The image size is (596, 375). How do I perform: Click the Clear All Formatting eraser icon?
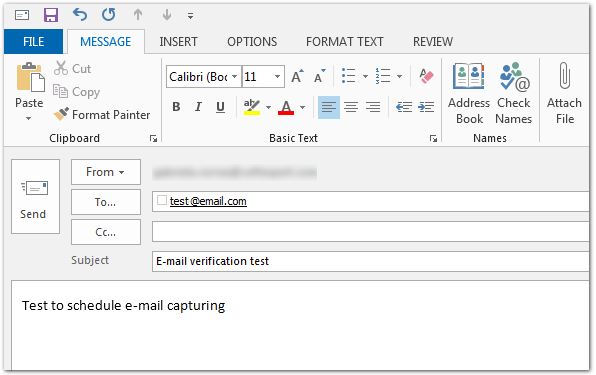(426, 76)
